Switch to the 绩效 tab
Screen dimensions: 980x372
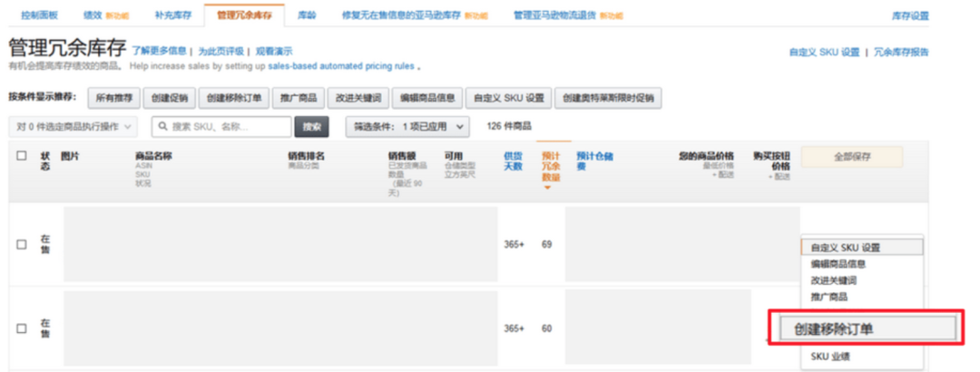click(93, 15)
